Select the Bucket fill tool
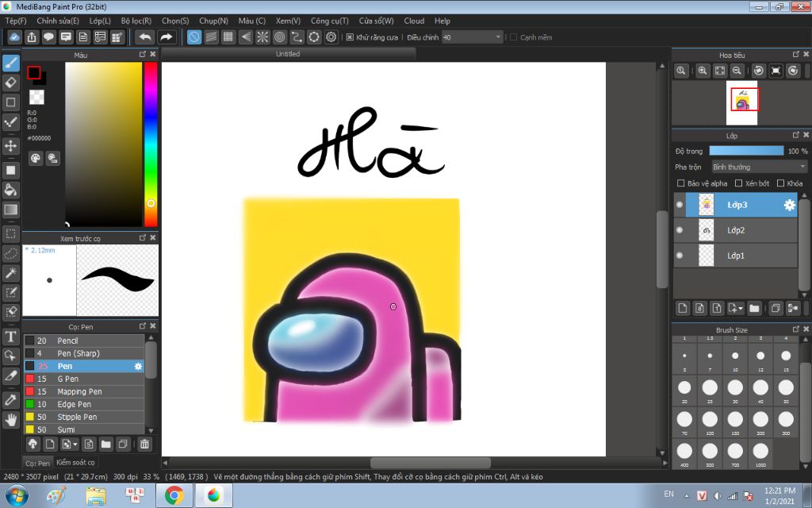The height and width of the screenshot is (508, 812). pyautogui.click(x=11, y=190)
